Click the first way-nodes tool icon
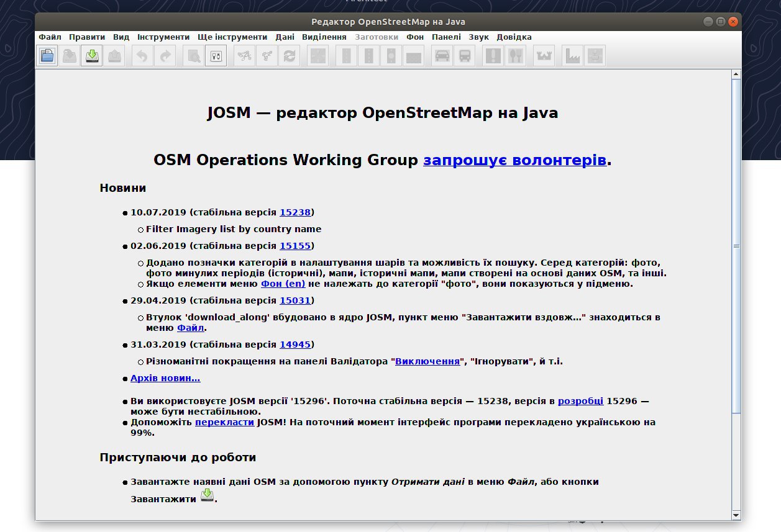 (245, 56)
